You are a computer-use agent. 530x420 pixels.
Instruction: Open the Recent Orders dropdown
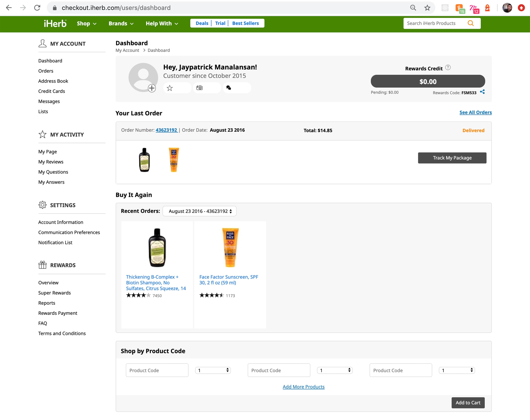pos(199,211)
